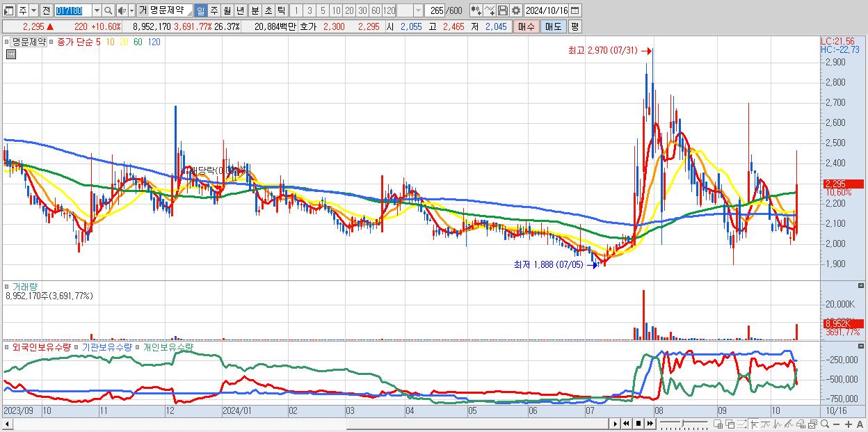Image resolution: width=868 pixels, height=432 pixels.
Task: Click the stock code input field 017180
Action: 73,10
